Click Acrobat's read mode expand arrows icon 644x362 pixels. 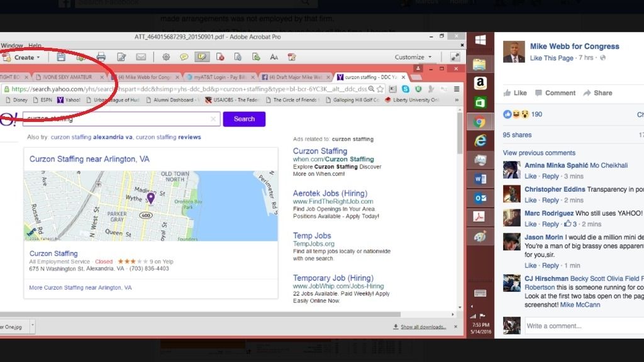[455, 57]
